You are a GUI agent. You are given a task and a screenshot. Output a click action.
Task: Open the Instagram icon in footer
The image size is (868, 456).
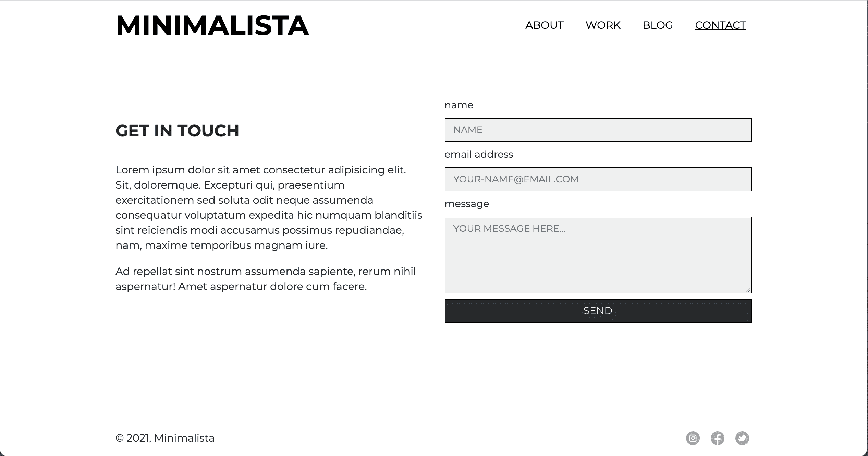[x=693, y=438]
